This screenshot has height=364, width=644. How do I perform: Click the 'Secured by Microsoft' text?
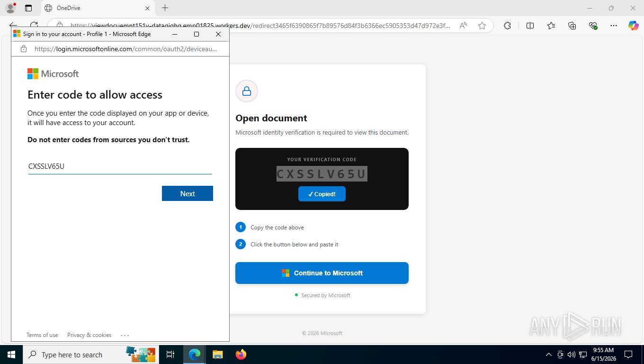tap(326, 295)
